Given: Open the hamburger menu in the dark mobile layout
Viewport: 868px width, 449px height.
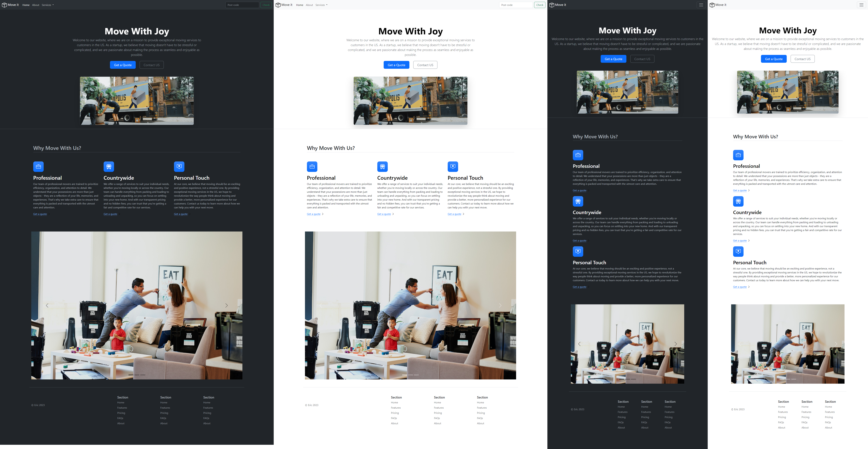Looking at the screenshot, I should tap(701, 5).
